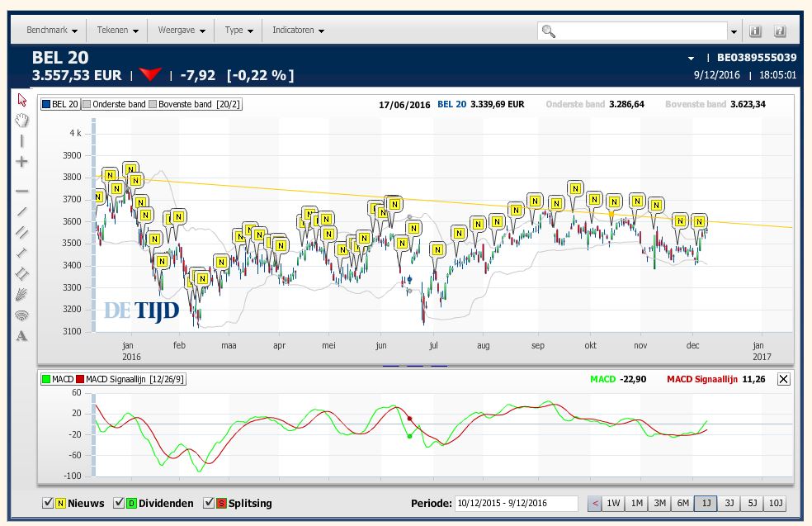812x526 pixels.
Task: Select the Fibonacci arcs tool
Action: [22, 315]
